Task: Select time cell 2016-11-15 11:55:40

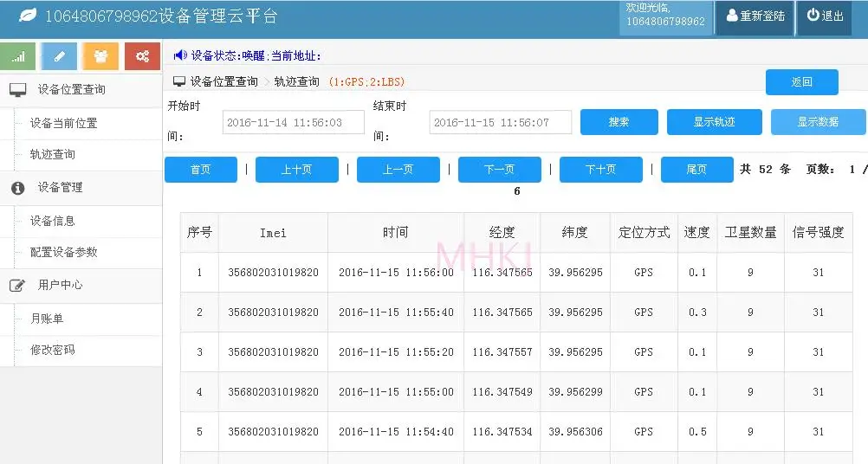Action: pos(396,313)
